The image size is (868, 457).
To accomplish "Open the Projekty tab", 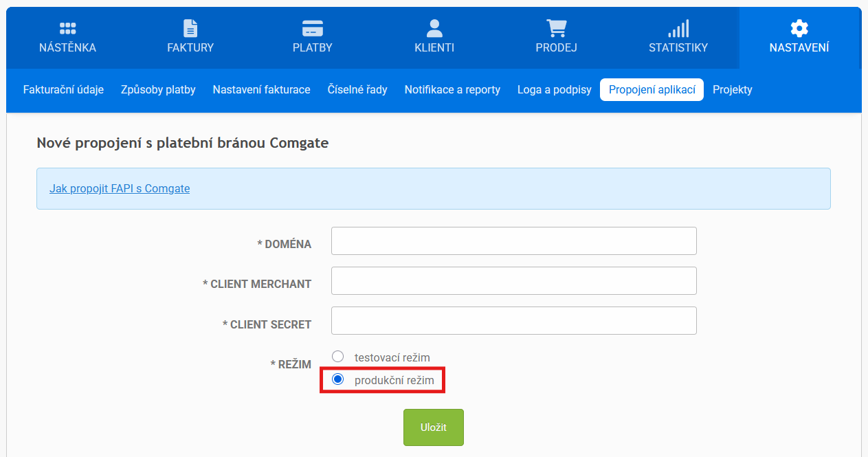I will (x=733, y=89).
